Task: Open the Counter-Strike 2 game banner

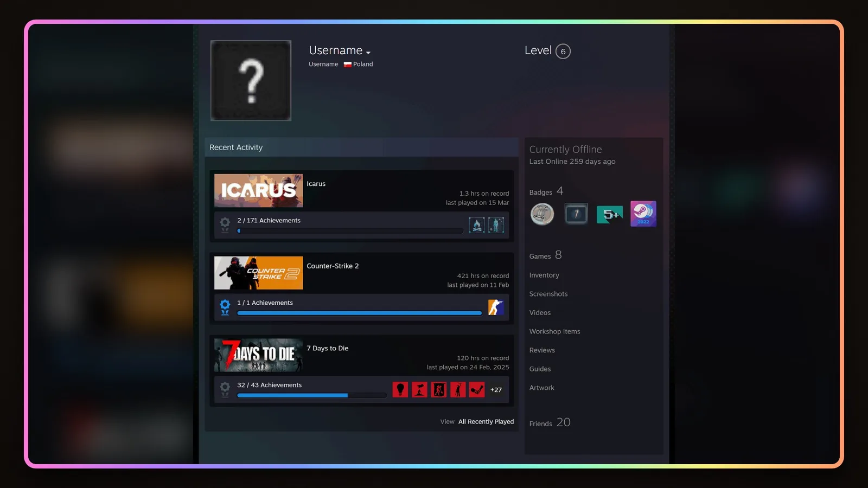Action: pos(258,273)
